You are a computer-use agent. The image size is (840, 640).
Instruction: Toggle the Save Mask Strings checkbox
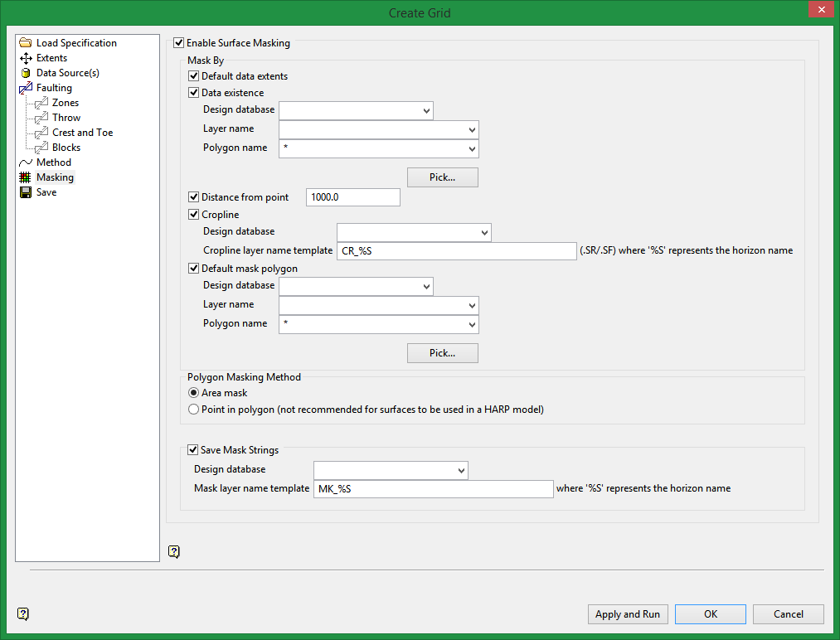(192, 449)
